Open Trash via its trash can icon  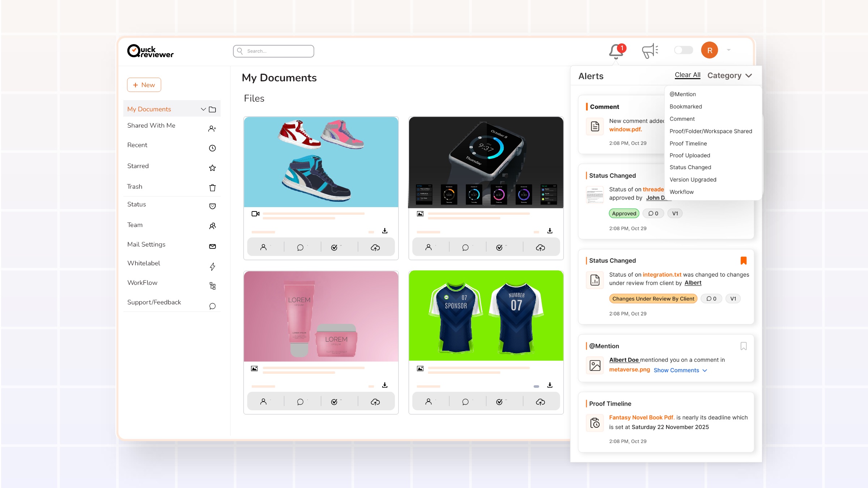click(x=213, y=188)
